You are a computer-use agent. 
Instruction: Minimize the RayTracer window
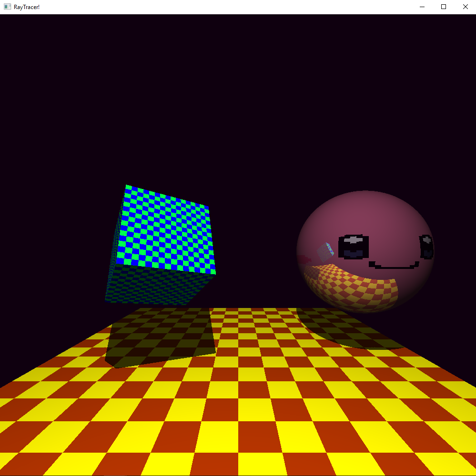click(422, 7)
